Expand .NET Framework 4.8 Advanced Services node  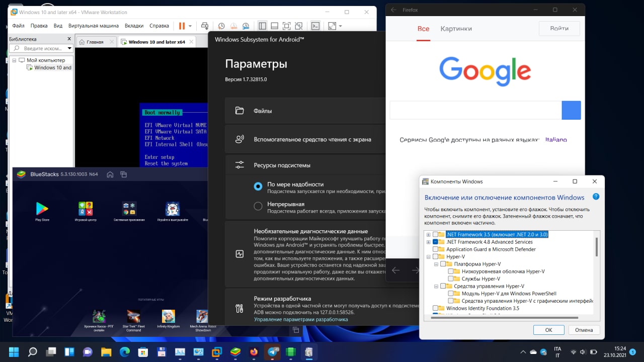(x=429, y=242)
